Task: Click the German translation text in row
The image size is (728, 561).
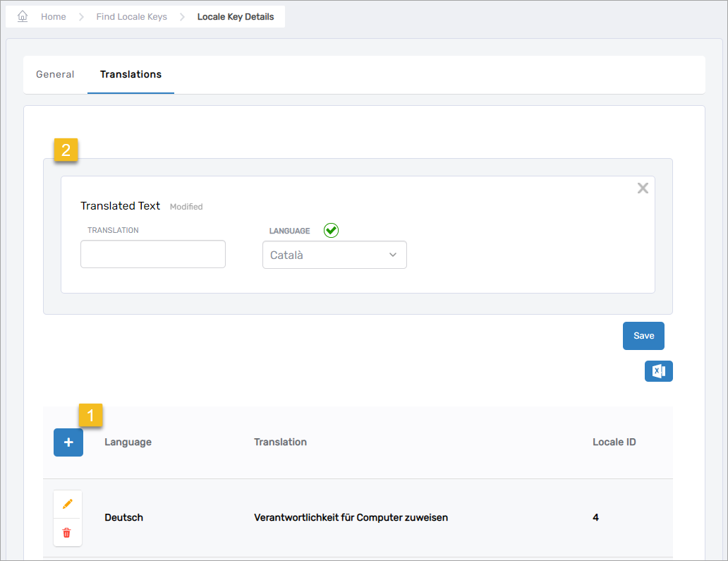Action: coord(351,518)
